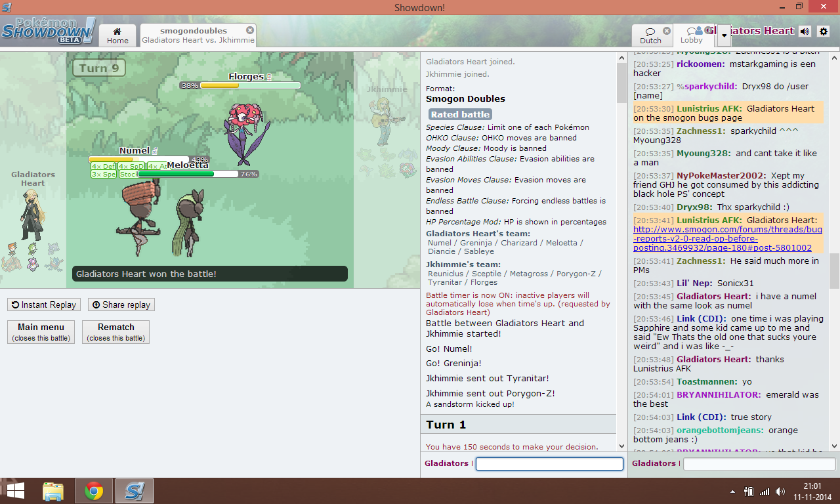Focus the battle chat input field
This screenshot has height=504, width=840.
[549, 464]
